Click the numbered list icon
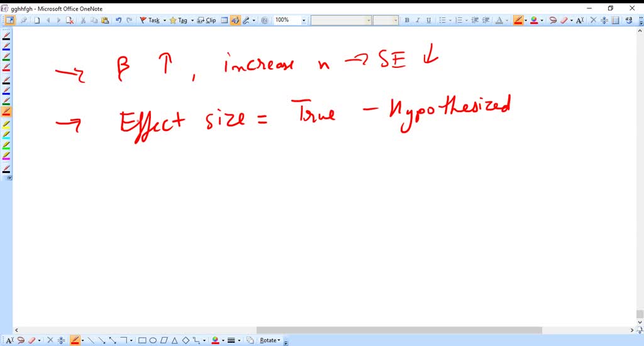This screenshot has width=644, height=346. pos(459,20)
